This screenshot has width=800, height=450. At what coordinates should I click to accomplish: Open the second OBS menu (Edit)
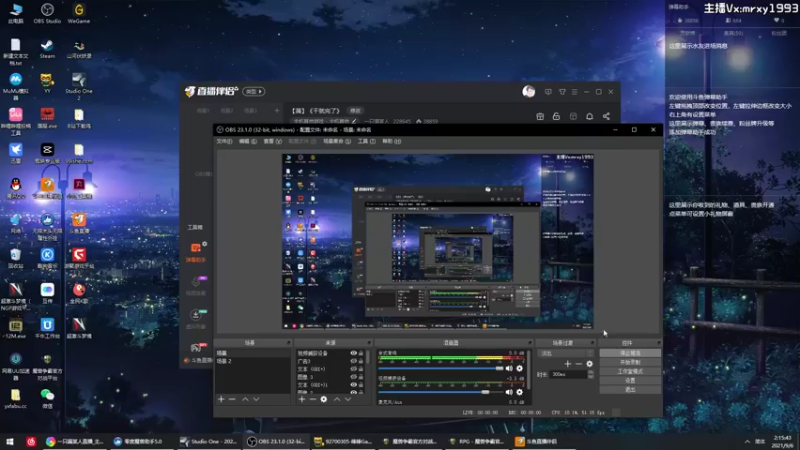[x=248, y=141]
